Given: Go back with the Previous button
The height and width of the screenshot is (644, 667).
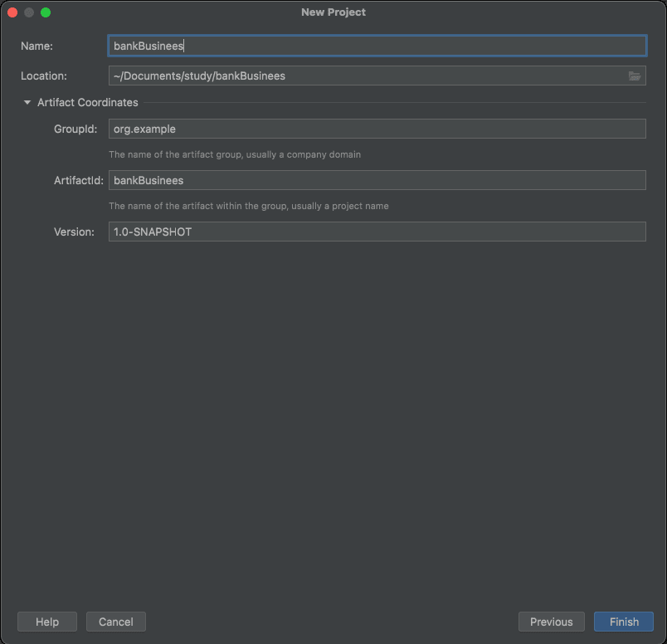Looking at the screenshot, I should coord(552,622).
